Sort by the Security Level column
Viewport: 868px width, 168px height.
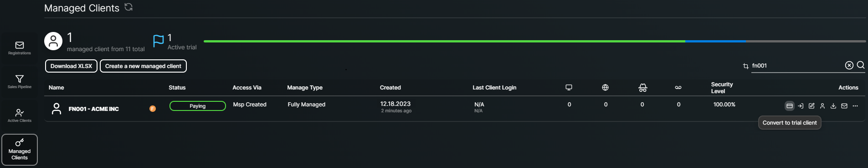[x=722, y=88]
